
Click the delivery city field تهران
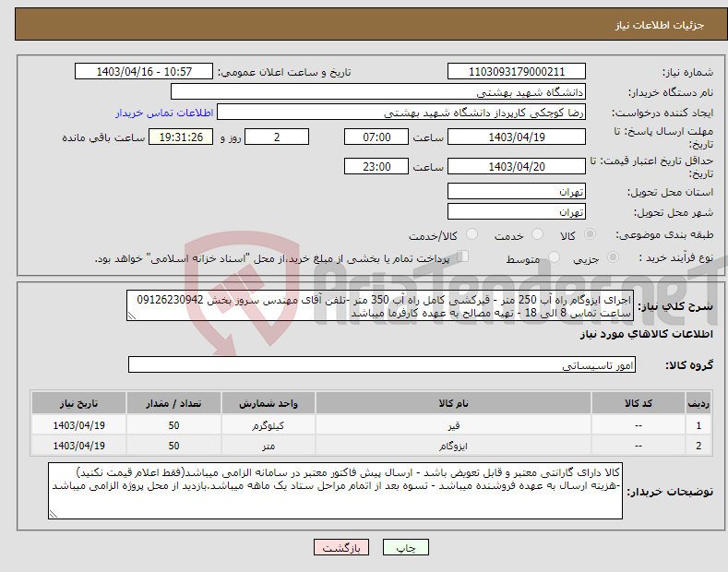(x=517, y=211)
